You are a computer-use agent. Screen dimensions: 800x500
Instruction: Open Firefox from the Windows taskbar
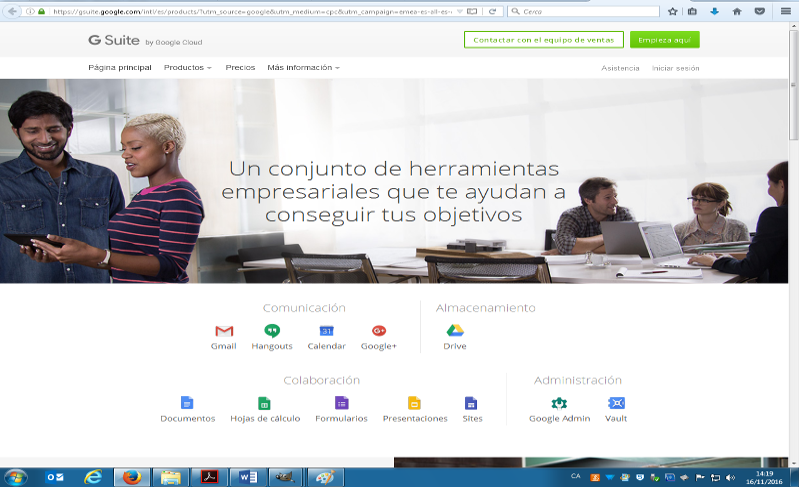131,477
